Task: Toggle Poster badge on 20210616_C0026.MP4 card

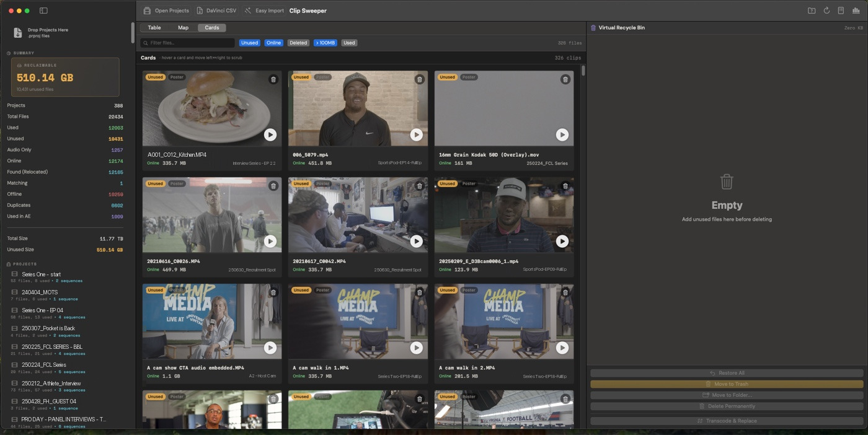Action: pos(177,183)
